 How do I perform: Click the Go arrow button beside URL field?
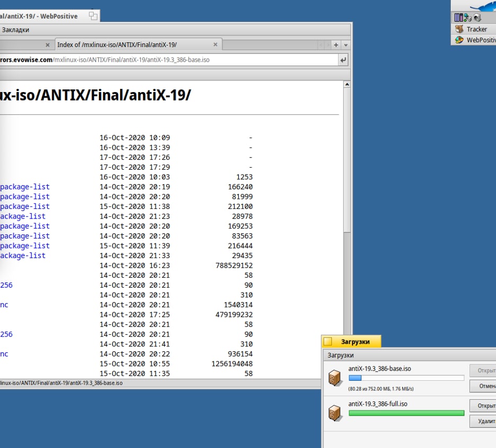click(343, 60)
